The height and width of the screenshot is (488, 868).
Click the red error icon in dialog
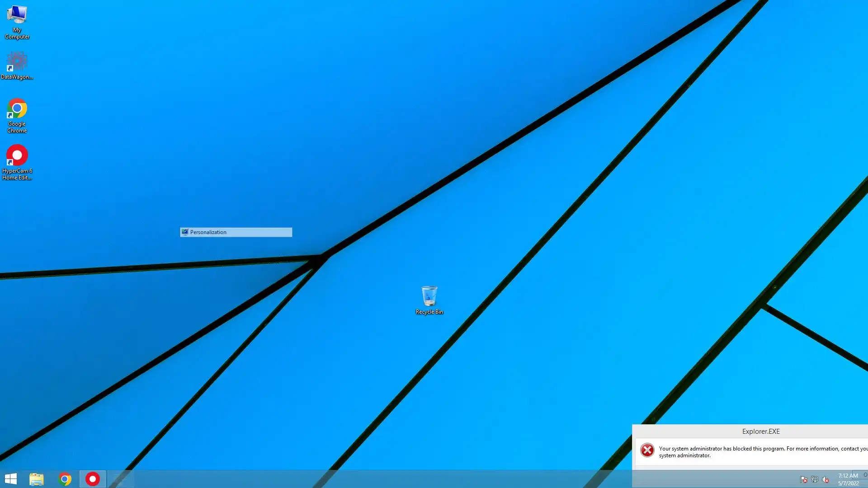pyautogui.click(x=647, y=450)
